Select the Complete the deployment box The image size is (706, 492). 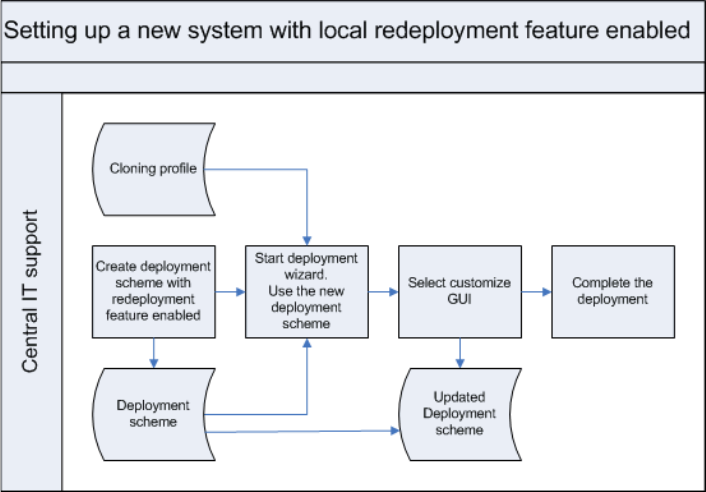coord(613,291)
